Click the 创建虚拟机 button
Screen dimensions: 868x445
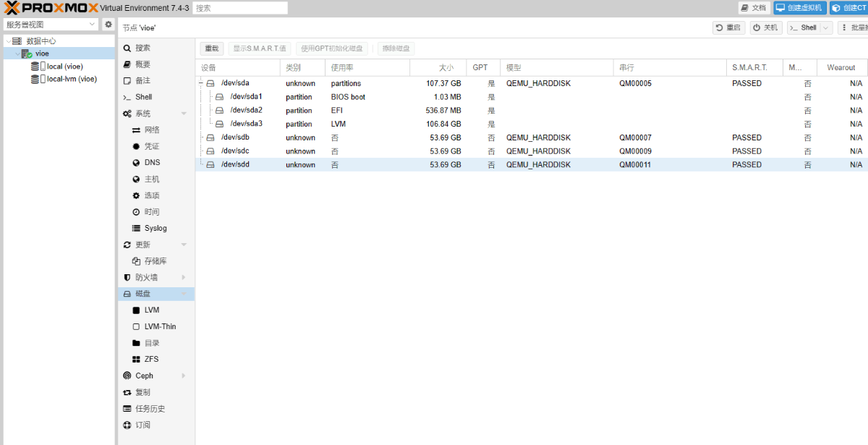click(x=800, y=8)
